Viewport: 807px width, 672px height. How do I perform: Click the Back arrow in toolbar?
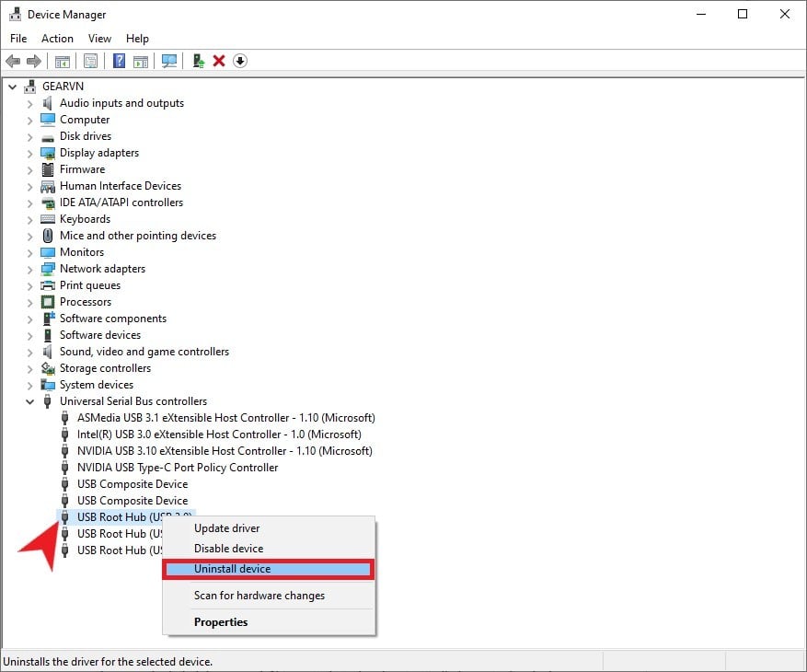[13, 61]
